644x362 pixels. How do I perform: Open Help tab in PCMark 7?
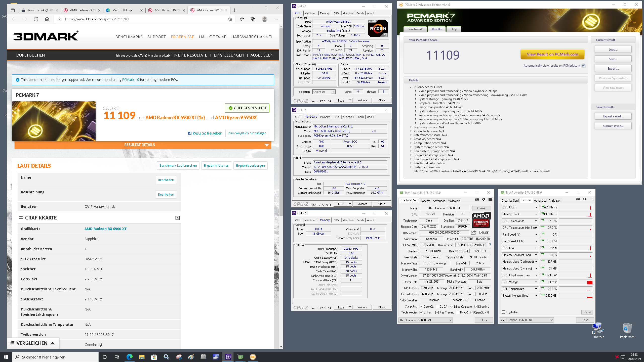click(454, 29)
